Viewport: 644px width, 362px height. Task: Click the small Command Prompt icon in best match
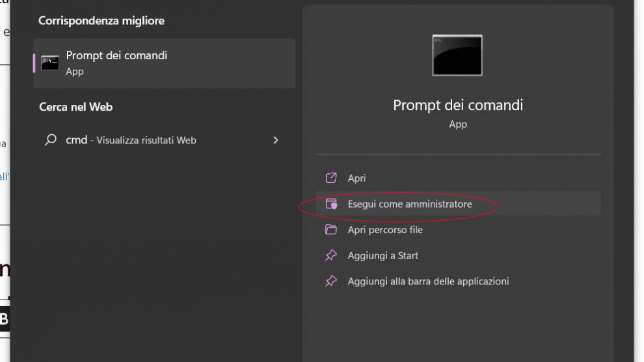pyautogui.click(x=50, y=63)
